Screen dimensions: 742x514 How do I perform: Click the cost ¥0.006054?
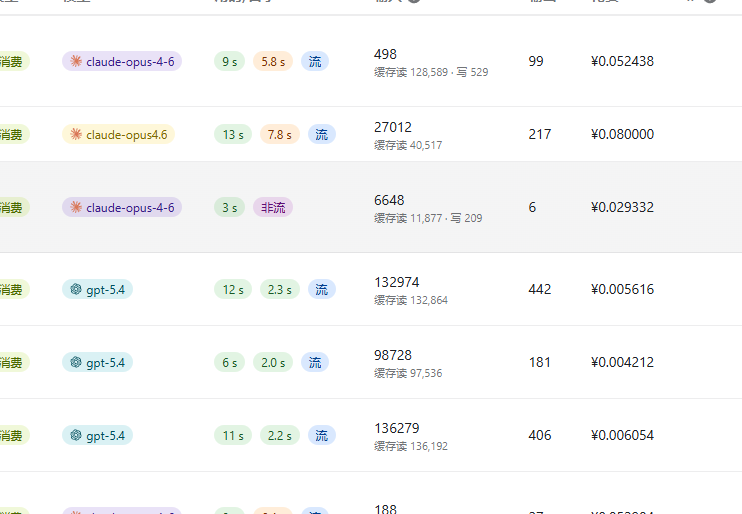[622, 435]
